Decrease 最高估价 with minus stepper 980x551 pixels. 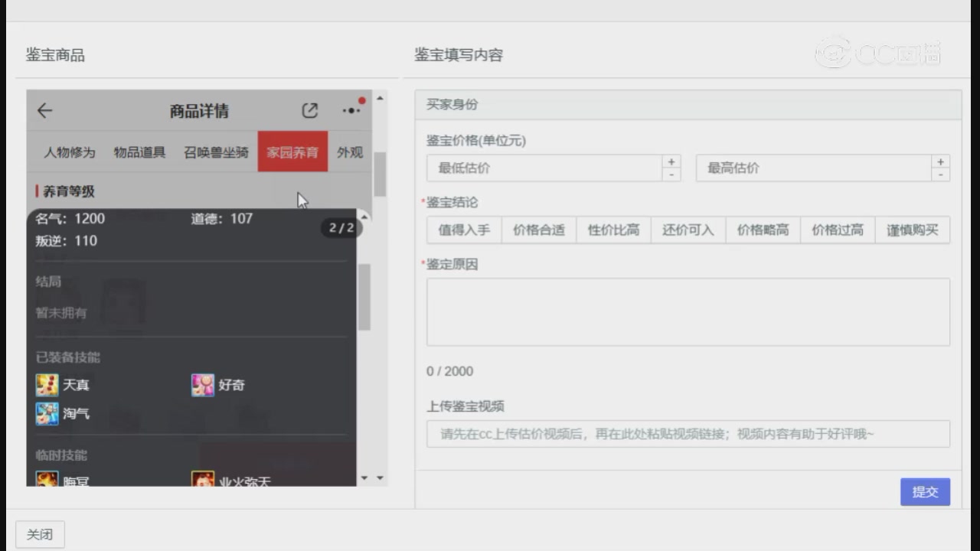click(941, 175)
